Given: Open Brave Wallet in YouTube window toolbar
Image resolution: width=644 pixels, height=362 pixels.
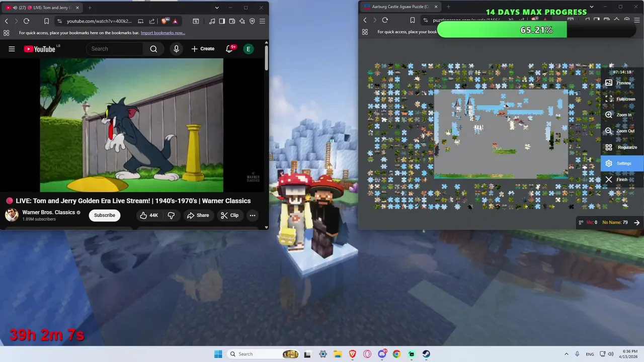Looking at the screenshot, I should (232, 21).
